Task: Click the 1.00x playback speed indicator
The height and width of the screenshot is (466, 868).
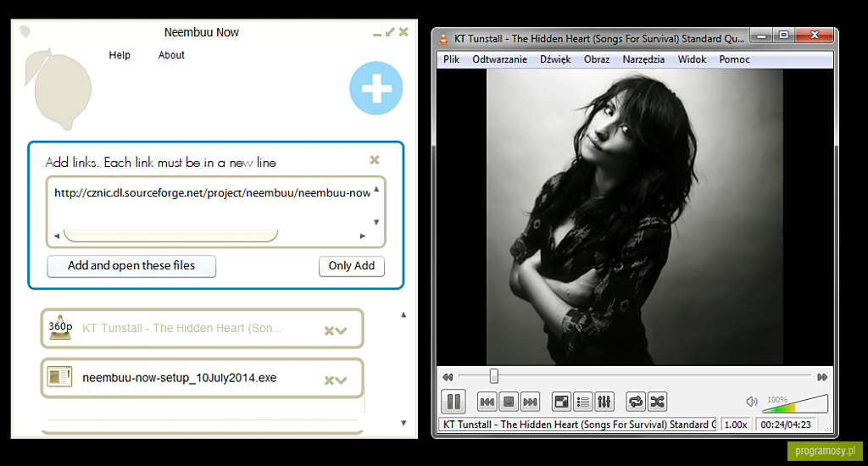Action: pyautogui.click(x=736, y=424)
